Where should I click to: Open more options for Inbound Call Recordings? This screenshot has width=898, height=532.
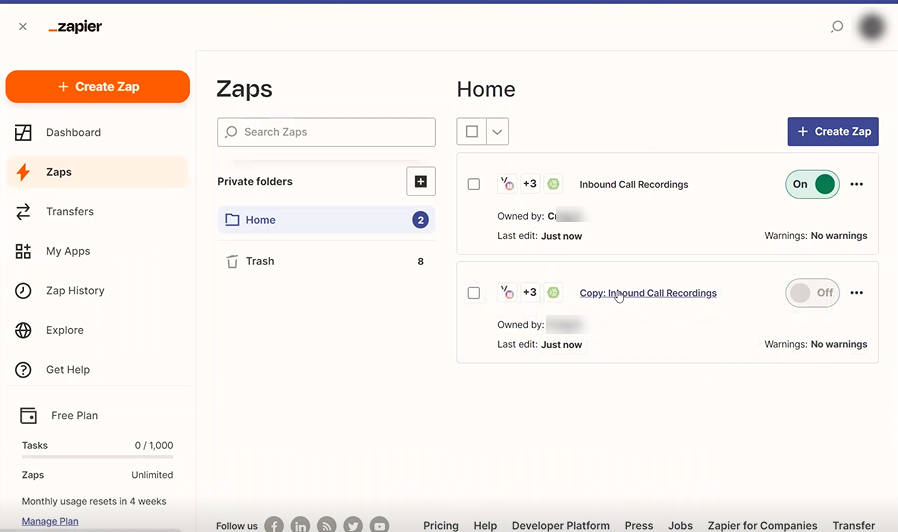click(856, 184)
